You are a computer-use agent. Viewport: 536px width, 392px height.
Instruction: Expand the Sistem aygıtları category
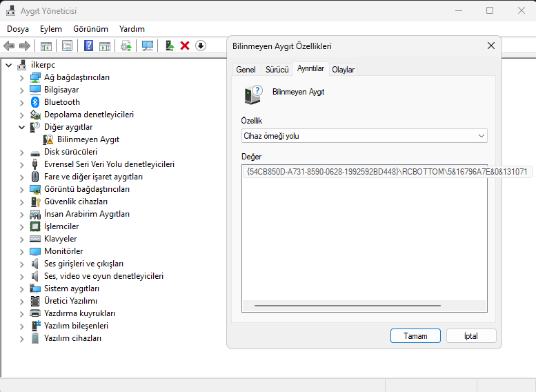pyautogui.click(x=22, y=288)
